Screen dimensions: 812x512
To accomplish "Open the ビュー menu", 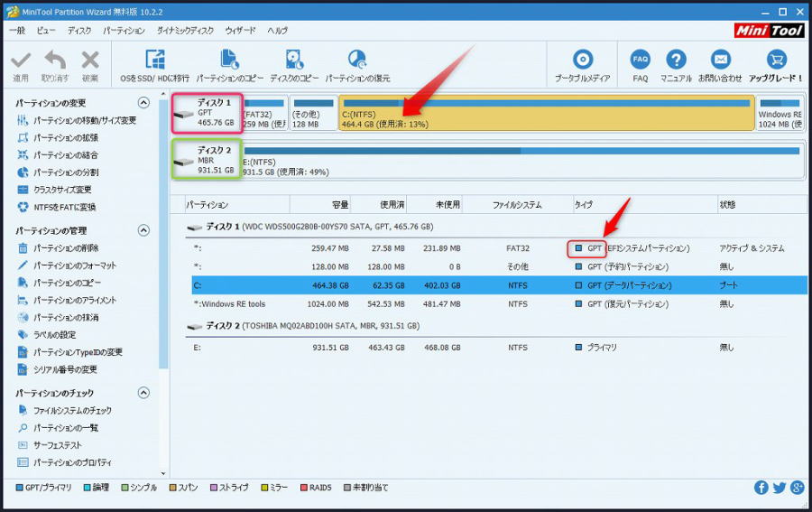I will 46,31.
